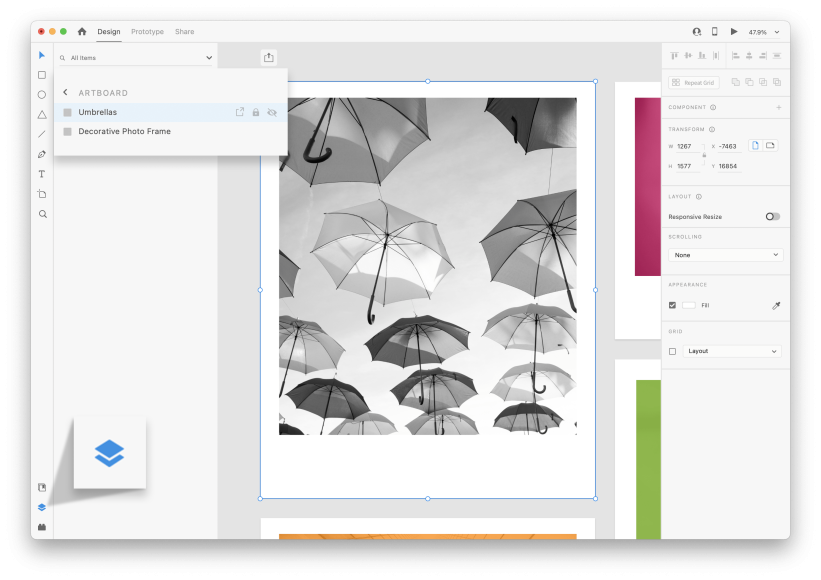Select the Pen tool
This screenshot has width=821, height=580.
(x=41, y=154)
